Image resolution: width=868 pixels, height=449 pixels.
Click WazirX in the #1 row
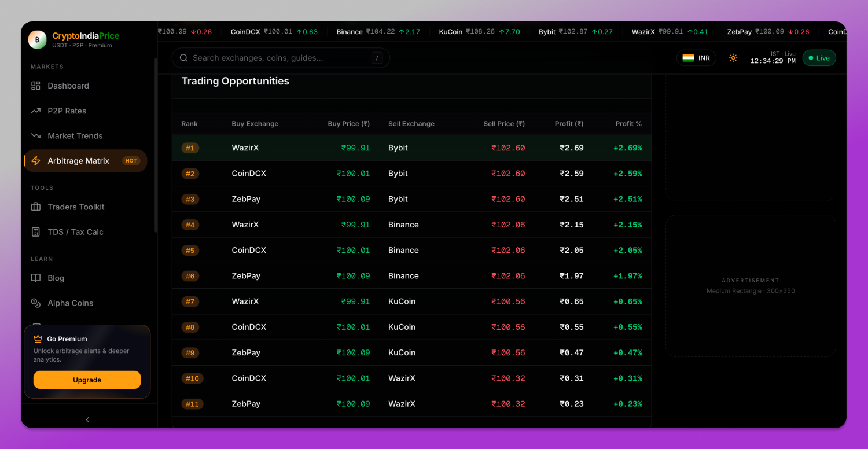(x=245, y=148)
